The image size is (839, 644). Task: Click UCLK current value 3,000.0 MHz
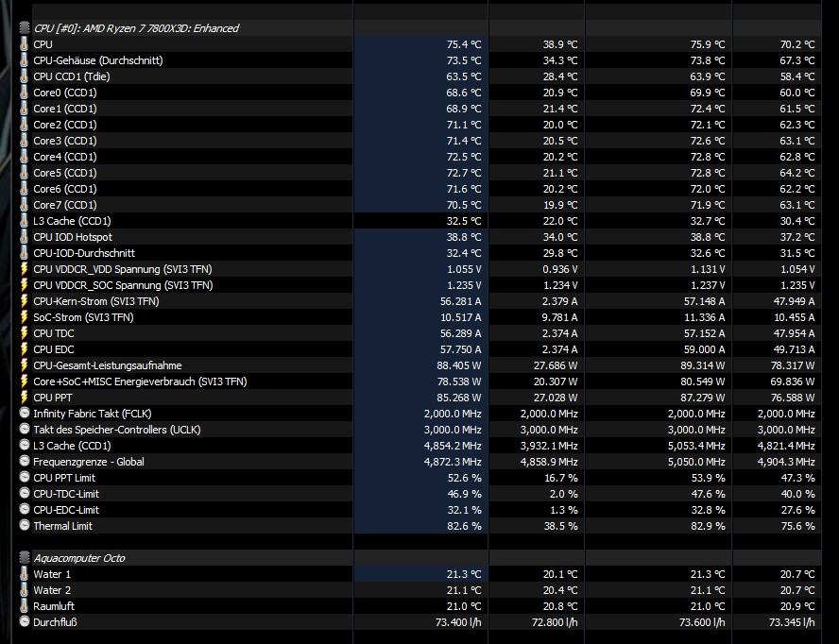point(453,430)
